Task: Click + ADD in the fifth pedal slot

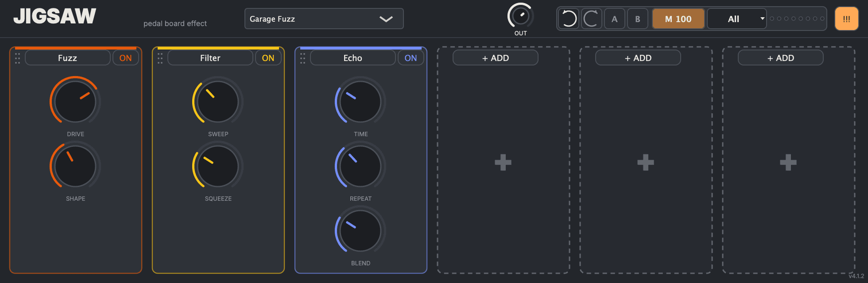Action: tap(638, 58)
